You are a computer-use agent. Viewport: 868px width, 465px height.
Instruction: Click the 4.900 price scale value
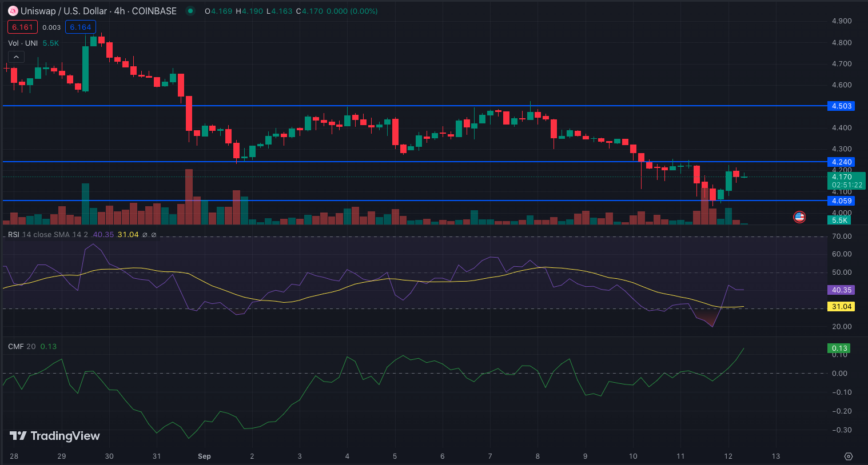click(x=842, y=21)
